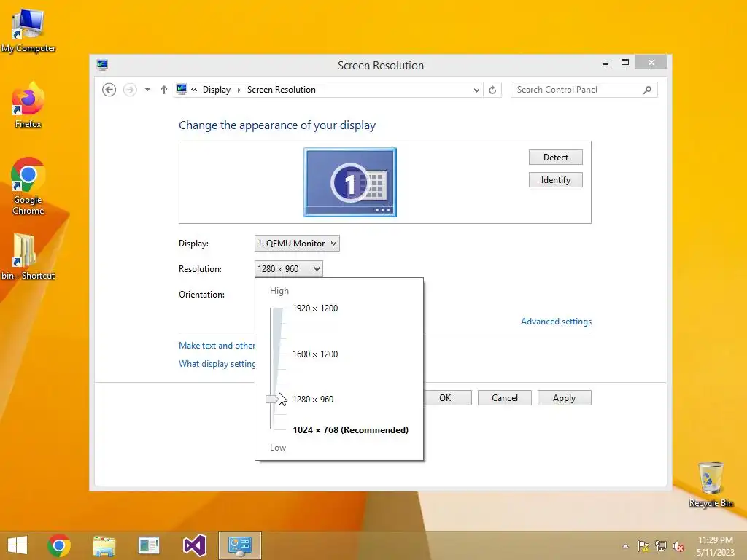Choose 1280 × 960 resolution label
Viewport: 747px width, 560px height.
(313, 399)
